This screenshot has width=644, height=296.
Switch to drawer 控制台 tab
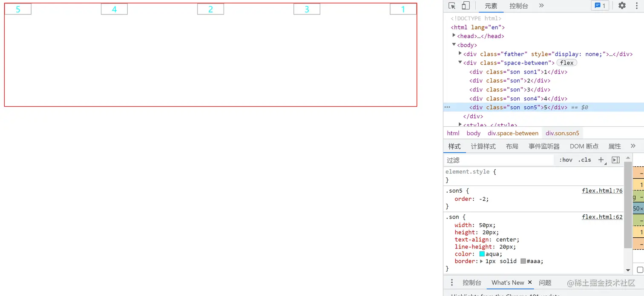point(472,283)
